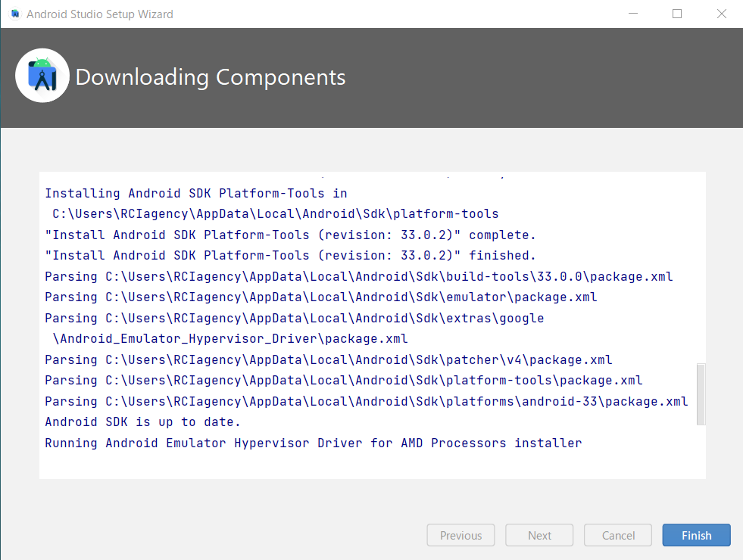Click the "Downloading Components" heading
The width and height of the screenshot is (743, 560).
(211, 77)
